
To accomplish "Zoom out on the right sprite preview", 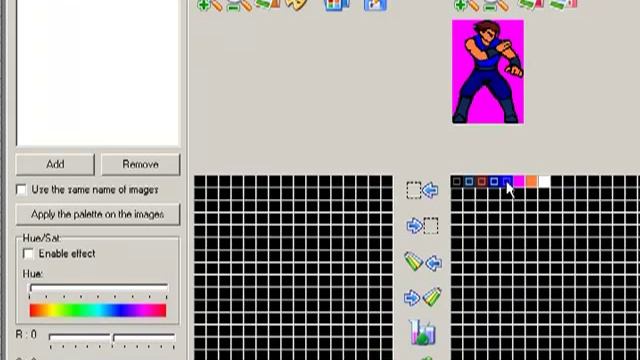I will click(x=496, y=5).
